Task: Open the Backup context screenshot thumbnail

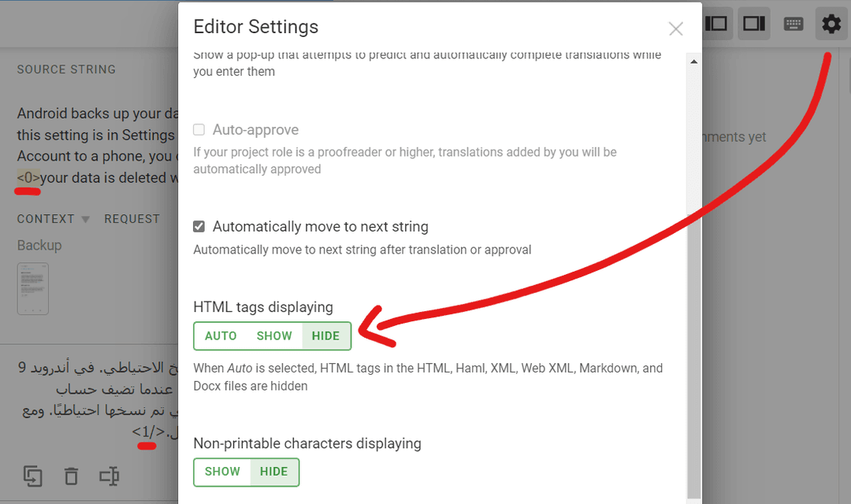Action: [x=32, y=288]
